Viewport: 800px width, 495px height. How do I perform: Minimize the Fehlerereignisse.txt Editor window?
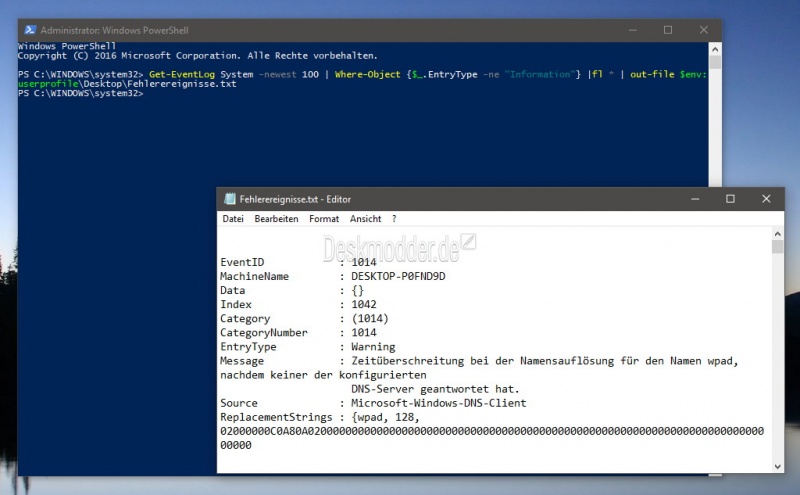click(x=695, y=199)
